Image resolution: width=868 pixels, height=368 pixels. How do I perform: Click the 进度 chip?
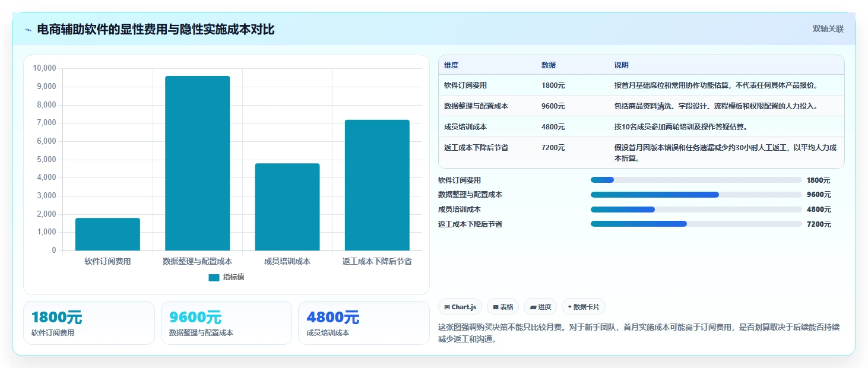click(x=540, y=307)
